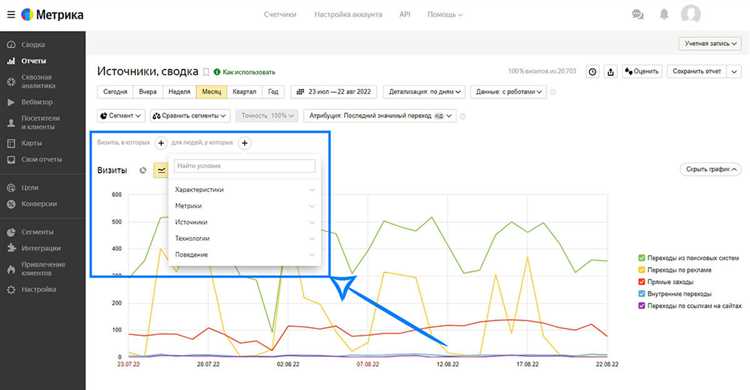Click the Сохранить отчет button
750x390 pixels.
pos(696,71)
